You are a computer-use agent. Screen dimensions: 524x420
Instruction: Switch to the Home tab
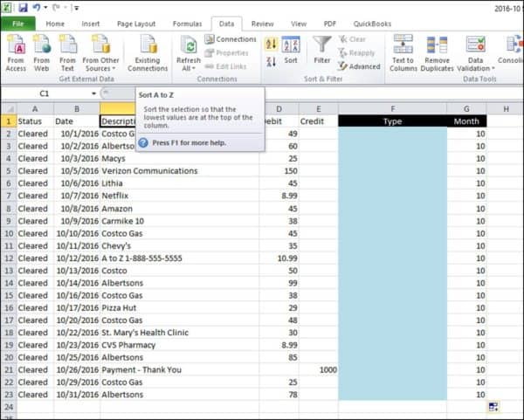coord(55,24)
